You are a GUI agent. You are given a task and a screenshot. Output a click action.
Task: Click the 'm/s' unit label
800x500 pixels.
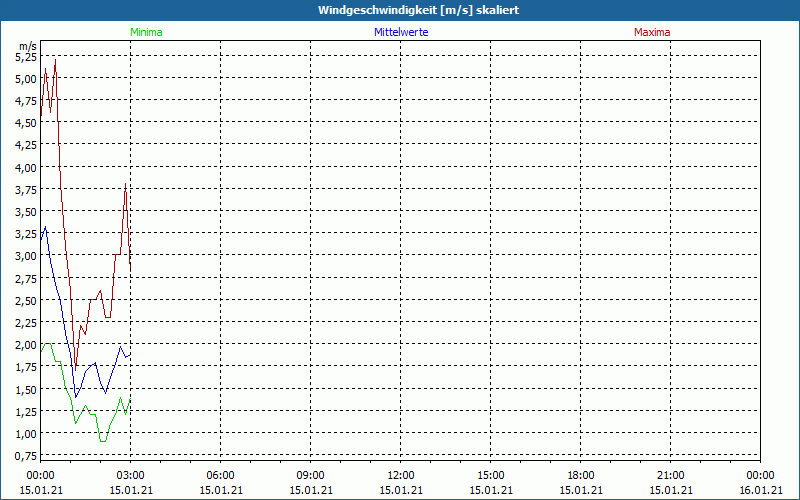coord(28,46)
